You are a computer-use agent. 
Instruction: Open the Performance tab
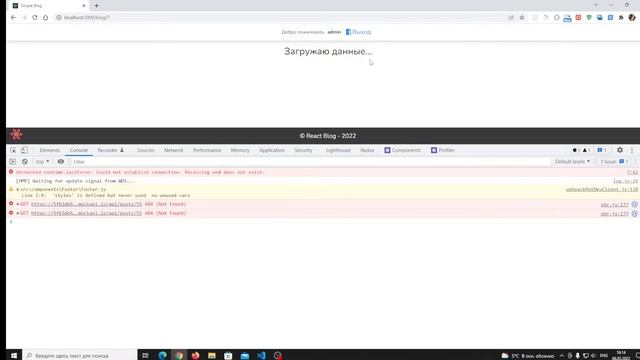coord(207,150)
